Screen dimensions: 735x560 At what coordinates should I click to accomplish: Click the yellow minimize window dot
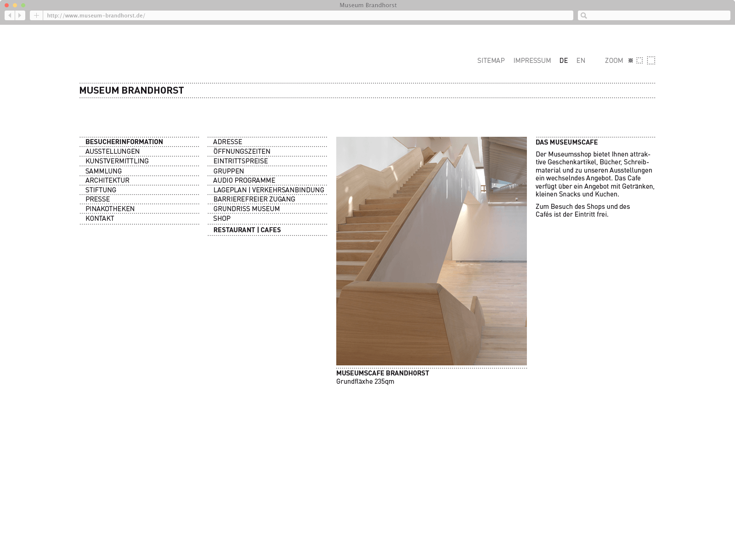(15, 6)
